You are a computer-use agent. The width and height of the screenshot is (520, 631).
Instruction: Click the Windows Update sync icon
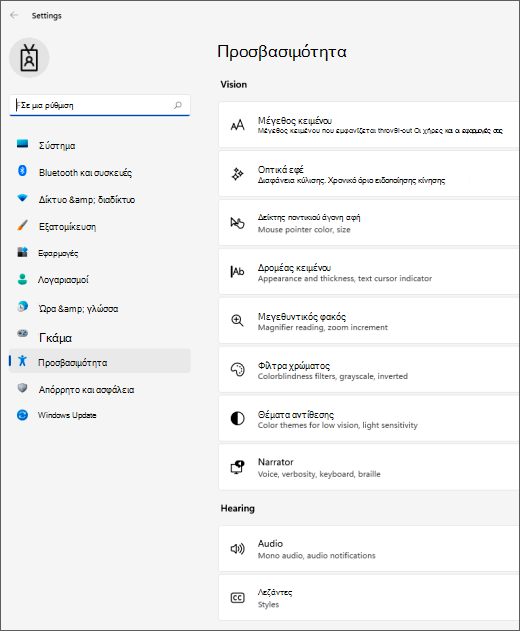(x=23, y=414)
